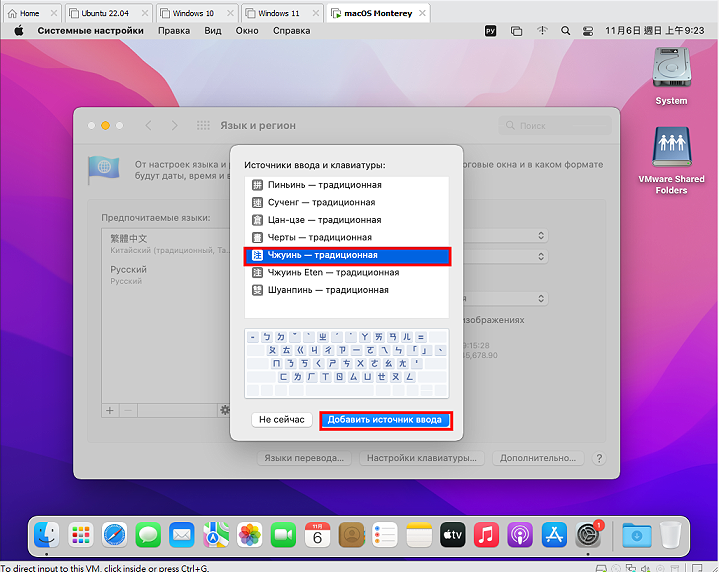The image size is (720, 572).
Task: Select Русский in preferred languages
Action: click(166, 275)
